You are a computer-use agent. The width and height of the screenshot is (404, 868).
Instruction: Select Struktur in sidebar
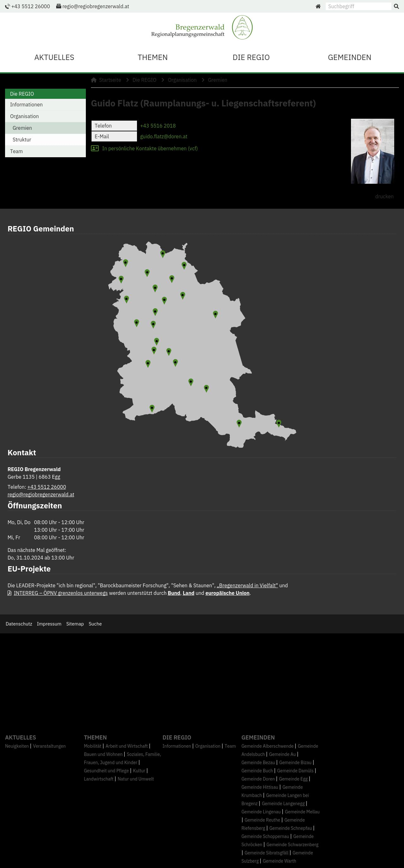[45, 140]
